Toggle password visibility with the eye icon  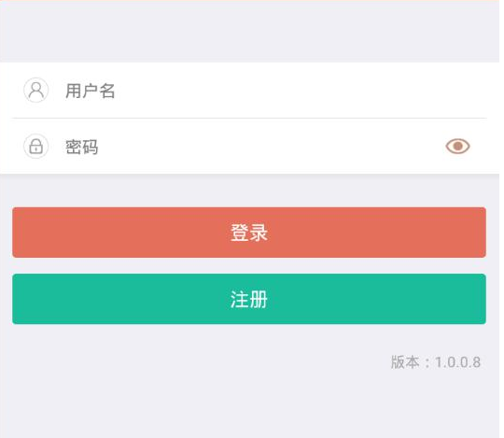pos(457,147)
